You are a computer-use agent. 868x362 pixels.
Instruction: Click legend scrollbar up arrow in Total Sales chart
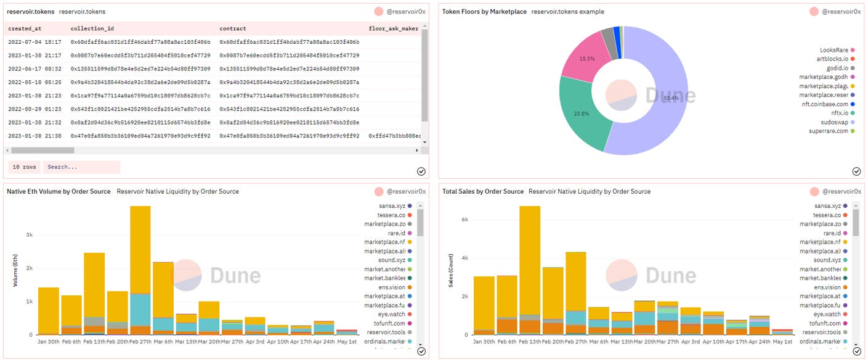[x=856, y=205]
